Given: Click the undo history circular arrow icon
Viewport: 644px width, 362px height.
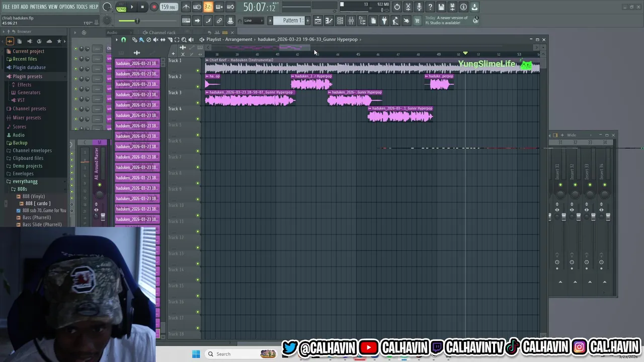Looking at the screenshot, I should (x=397, y=7).
